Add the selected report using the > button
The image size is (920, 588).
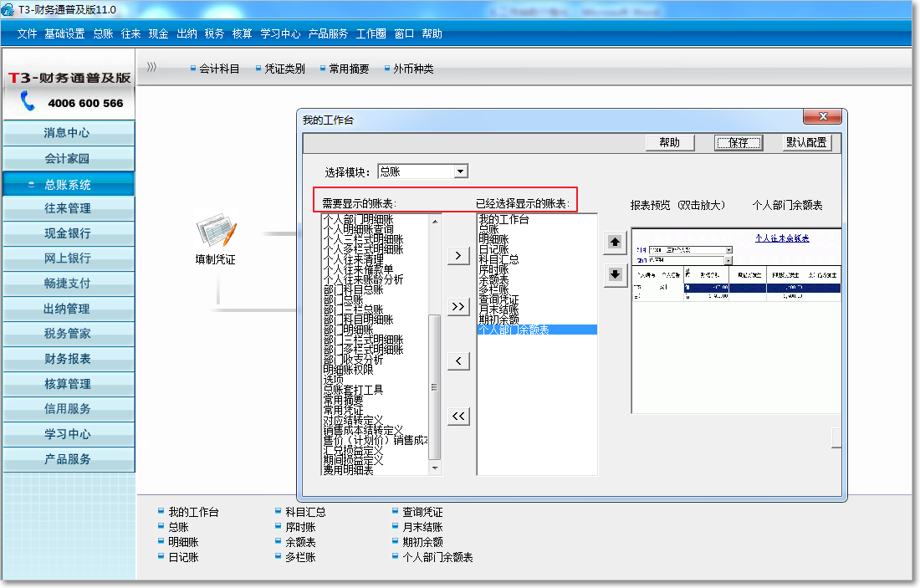pyautogui.click(x=458, y=255)
